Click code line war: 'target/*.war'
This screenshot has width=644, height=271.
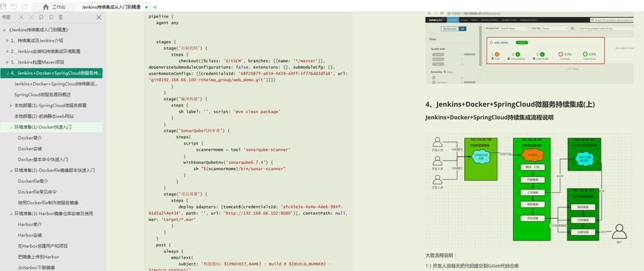(x=172, y=220)
